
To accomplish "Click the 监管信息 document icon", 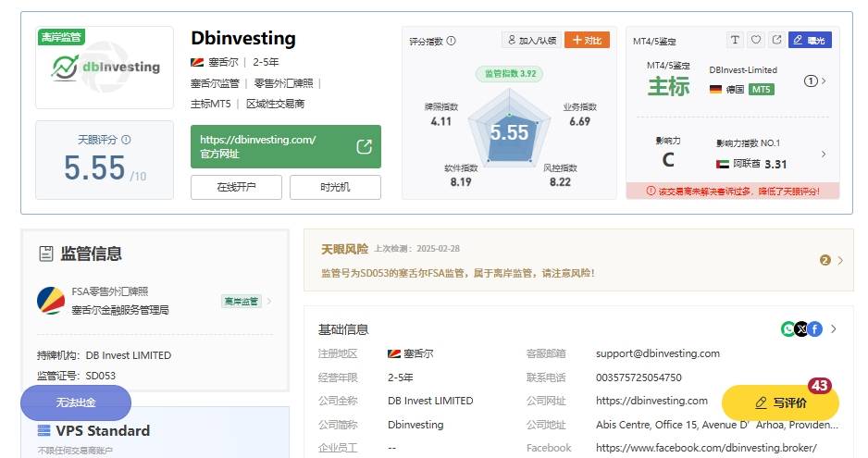I will click(46, 254).
